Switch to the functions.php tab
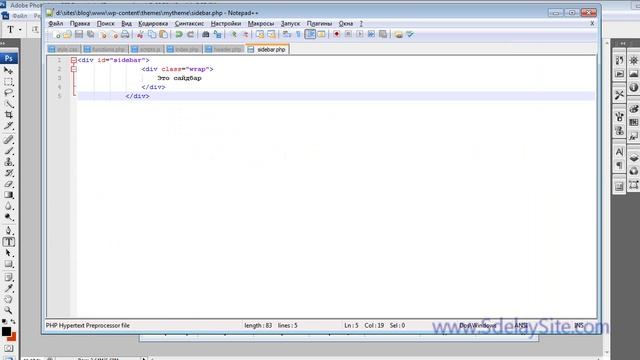Viewport: 640px width, 360px height. (104, 49)
